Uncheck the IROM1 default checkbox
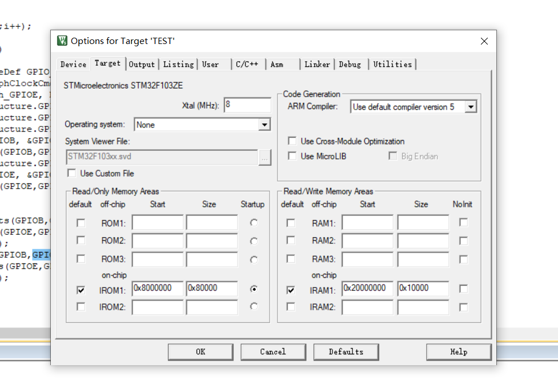Screen dimensions: 558x392 pyautogui.click(x=81, y=290)
